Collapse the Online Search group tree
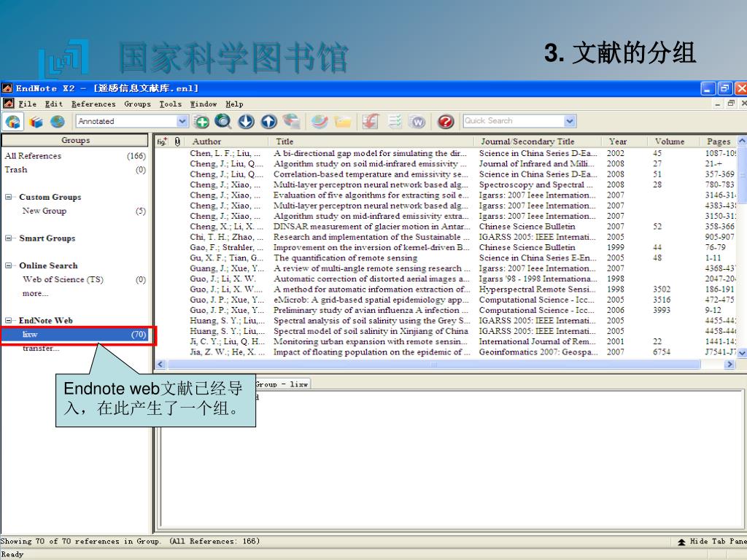The image size is (747, 560). click(9, 265)
